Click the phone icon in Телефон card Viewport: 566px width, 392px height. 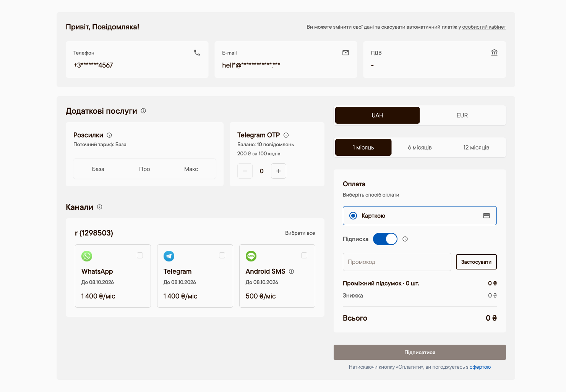(x=197, y=53)
